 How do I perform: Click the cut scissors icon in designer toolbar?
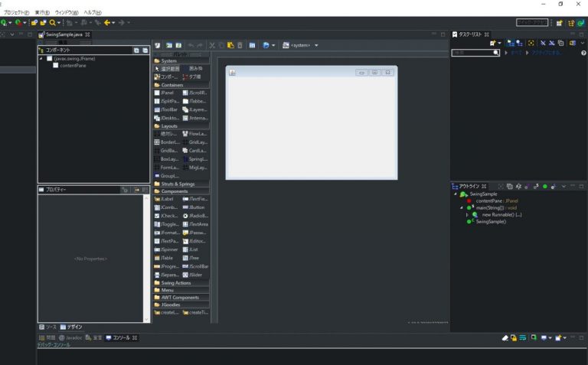[x=212, y=45]
